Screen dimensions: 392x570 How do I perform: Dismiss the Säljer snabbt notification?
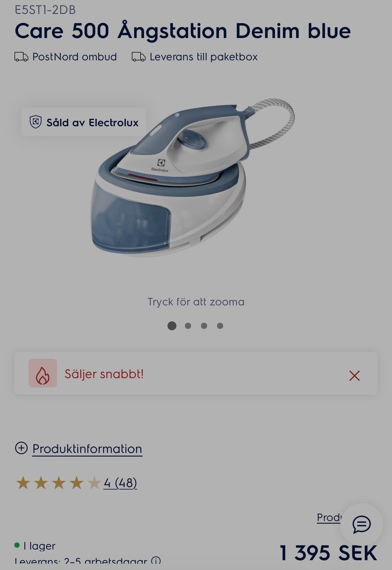pyautogui.click(x=354, y=376)
